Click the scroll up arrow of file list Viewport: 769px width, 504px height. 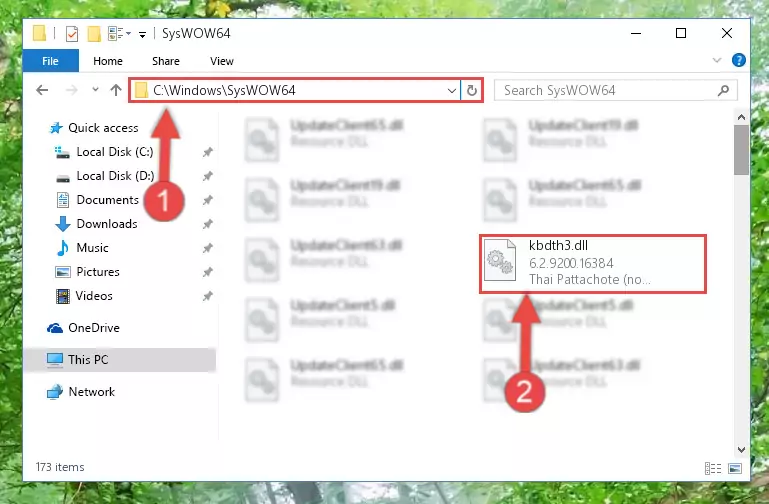click(x=741, y=117)
